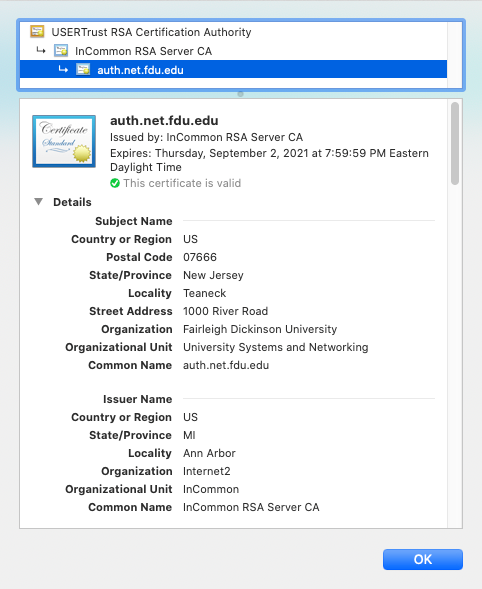Image resolution: width=482 pixels, height=589 pixels.
Task: Click the USERTrust RSA root certificate icon
Action: coord(37,32)
